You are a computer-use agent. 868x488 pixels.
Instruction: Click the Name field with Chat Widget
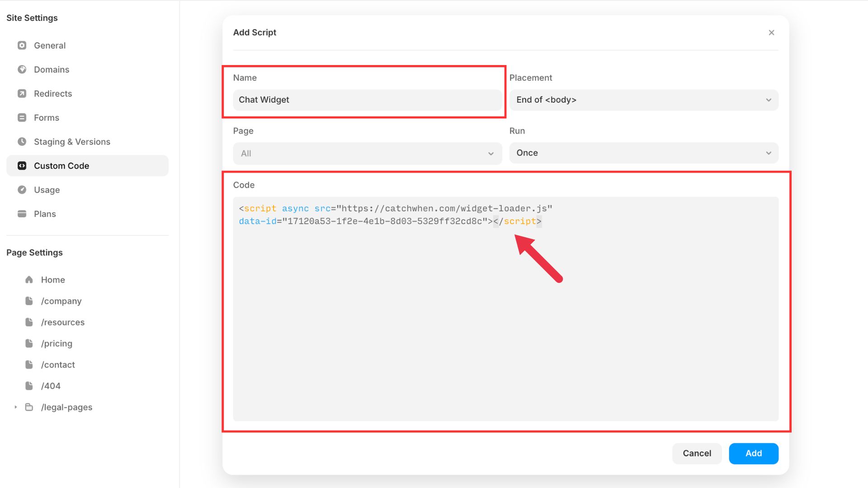click(x=368, y=100)
